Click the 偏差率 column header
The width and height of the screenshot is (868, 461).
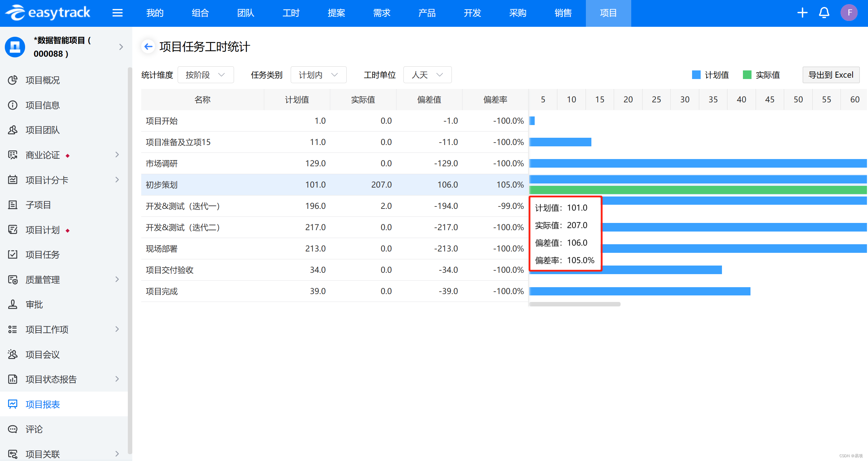pos(495,100)
